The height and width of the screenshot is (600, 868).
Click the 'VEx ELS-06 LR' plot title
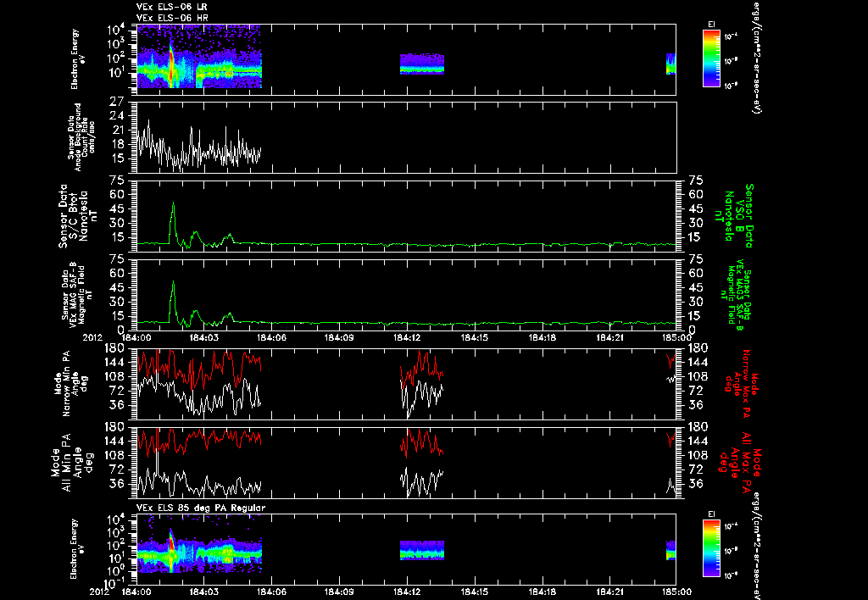tap(172, 7)
